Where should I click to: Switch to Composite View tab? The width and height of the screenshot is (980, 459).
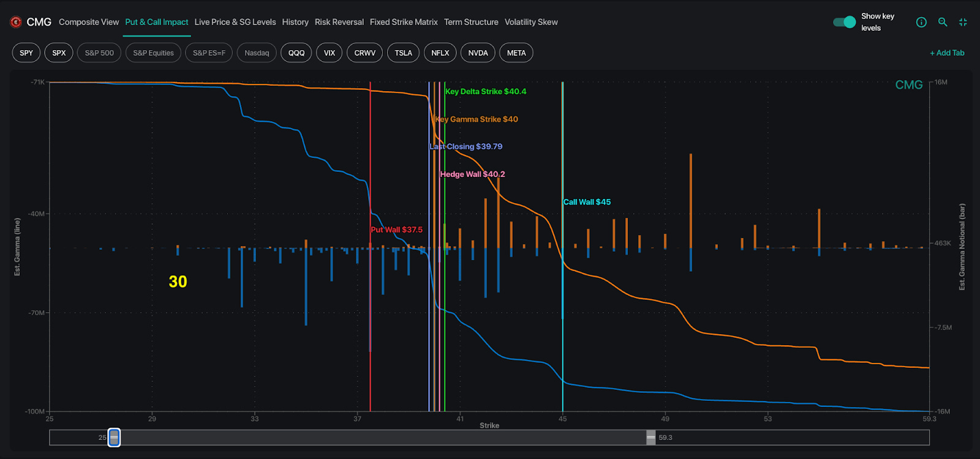click(x=89, y=22)
